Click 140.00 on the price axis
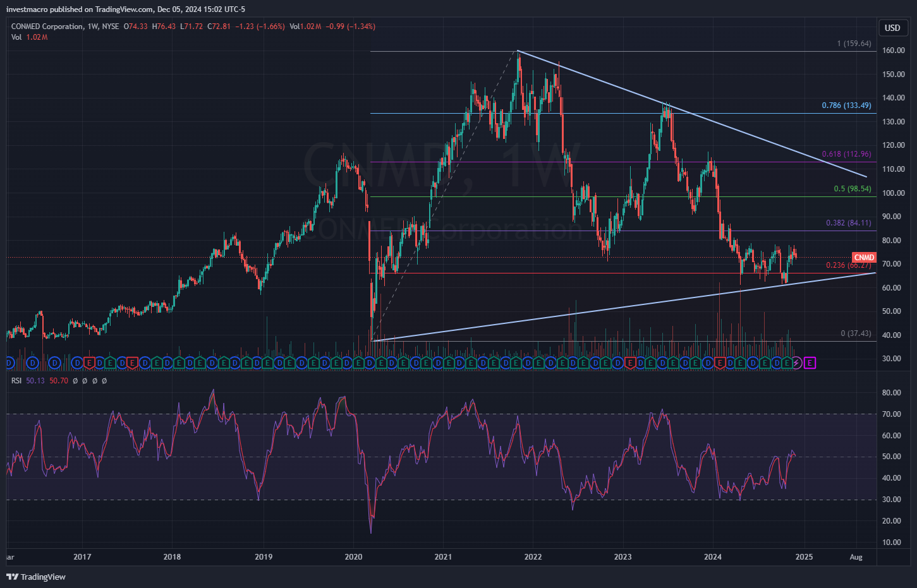 pos(894,98)
